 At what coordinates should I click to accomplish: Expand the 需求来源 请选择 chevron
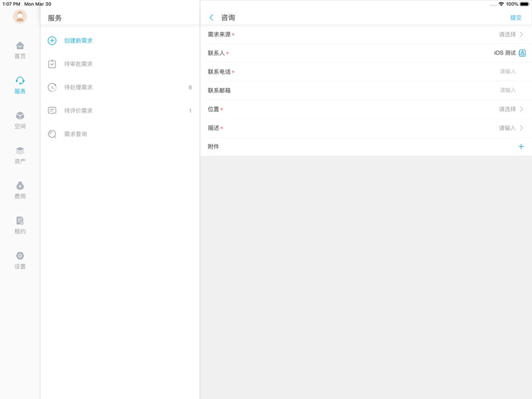coord(521,34)
